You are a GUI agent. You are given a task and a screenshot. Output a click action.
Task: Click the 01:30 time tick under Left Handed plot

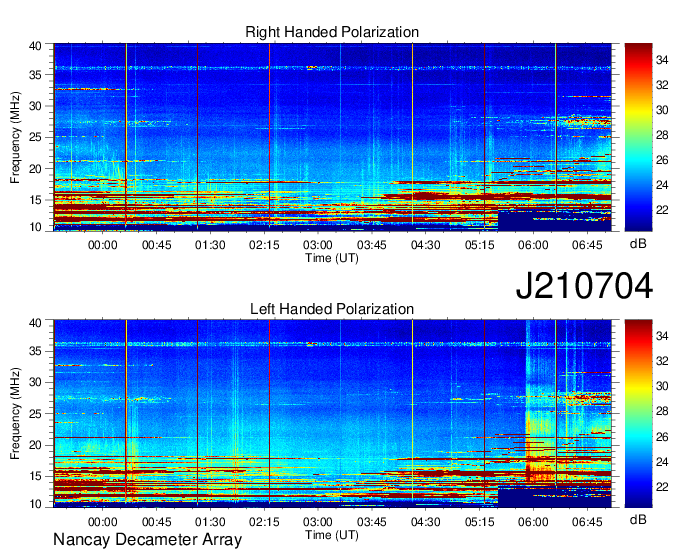210,522
